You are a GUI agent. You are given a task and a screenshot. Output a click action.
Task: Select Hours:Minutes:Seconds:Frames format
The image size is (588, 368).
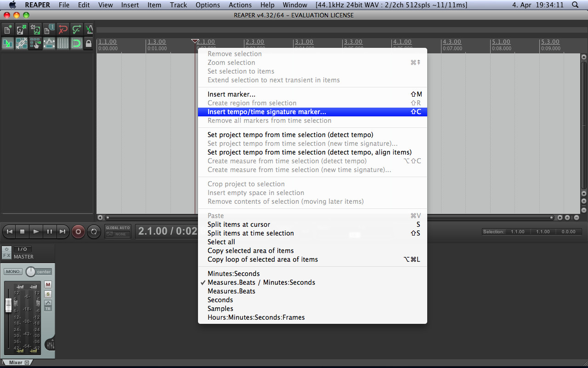[312, 317]
